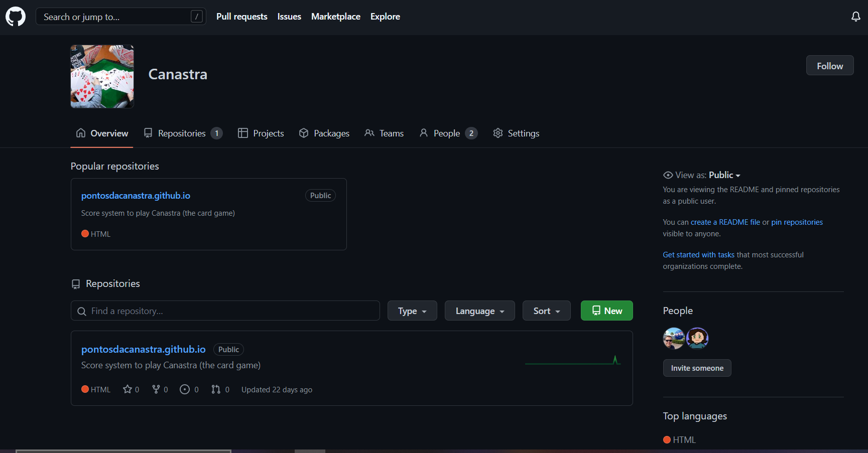Switch to the Overview tab
This screenshot has width=868, height=453.
pyautogui.click(x=102, y=133)
